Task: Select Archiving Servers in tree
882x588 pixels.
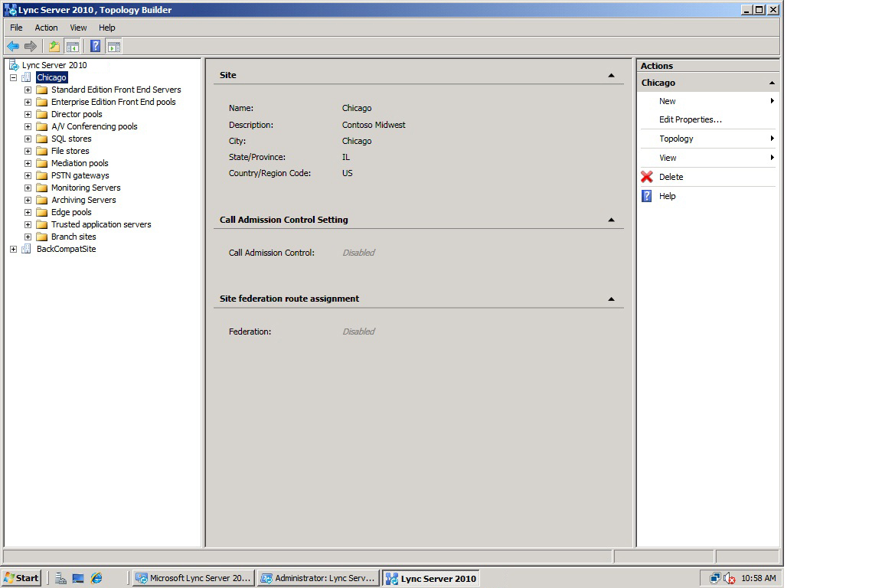Action: point(83,200)
